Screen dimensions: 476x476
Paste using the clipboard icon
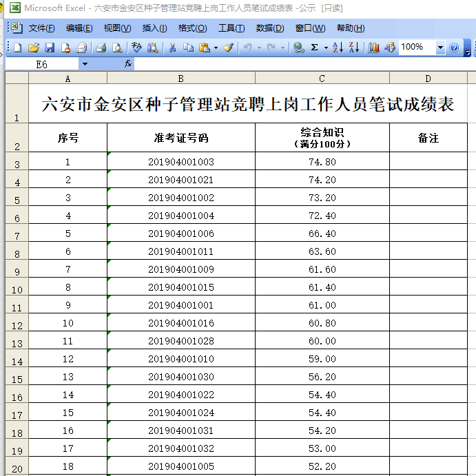tap(205, 48)
